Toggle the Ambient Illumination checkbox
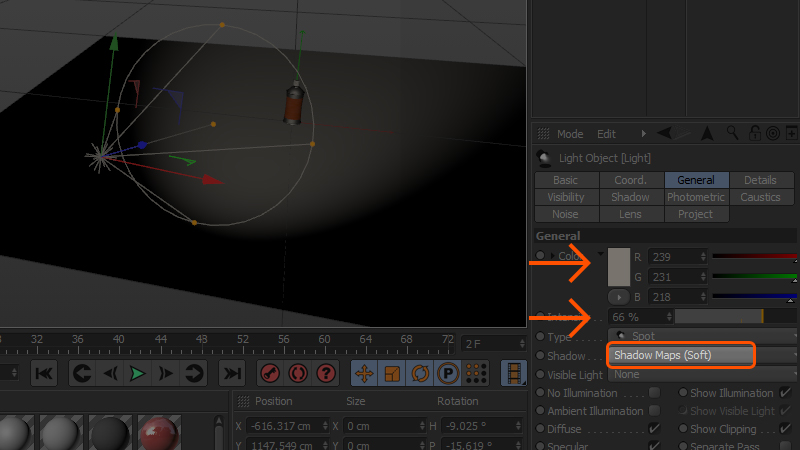 pyautogui.click(x=654, y=411)
